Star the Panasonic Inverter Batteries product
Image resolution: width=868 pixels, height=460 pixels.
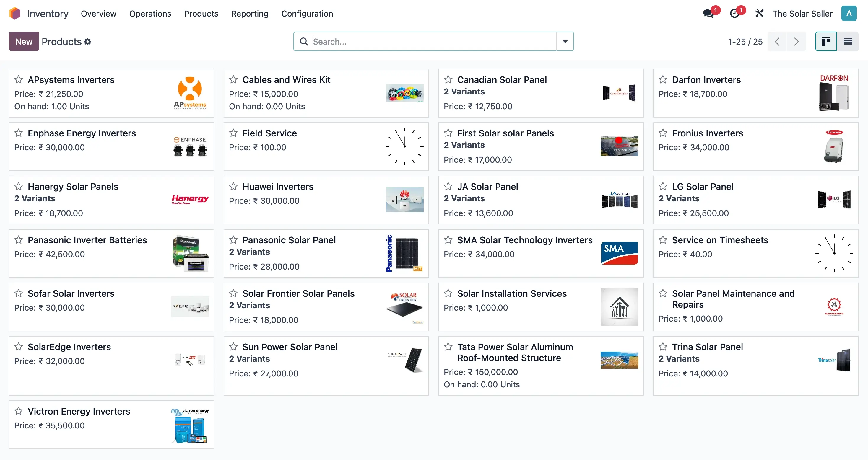(19, 240)
